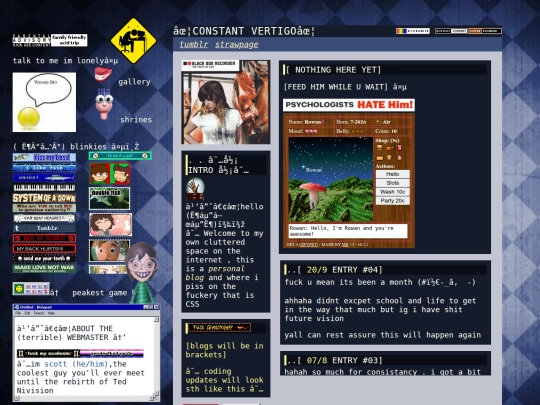This screenshot has height=405, width=540.
Task: Click the mushroom pet Rowan in the scene
Action: [x=313, y=195]
